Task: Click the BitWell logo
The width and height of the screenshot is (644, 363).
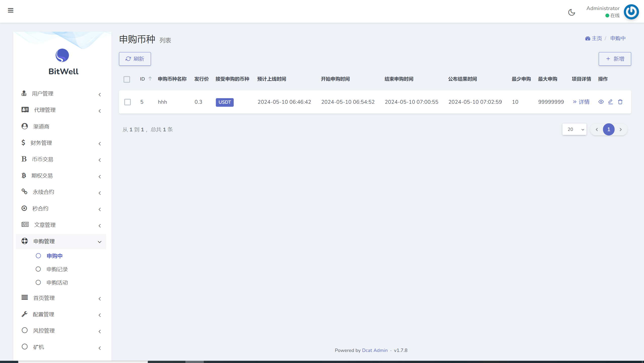Action: coord(62,55)
